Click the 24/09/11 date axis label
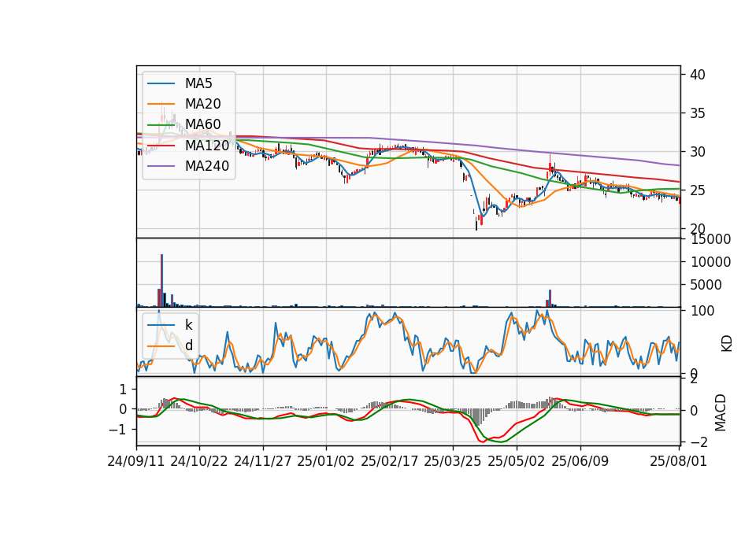 (x=136, y=461)
